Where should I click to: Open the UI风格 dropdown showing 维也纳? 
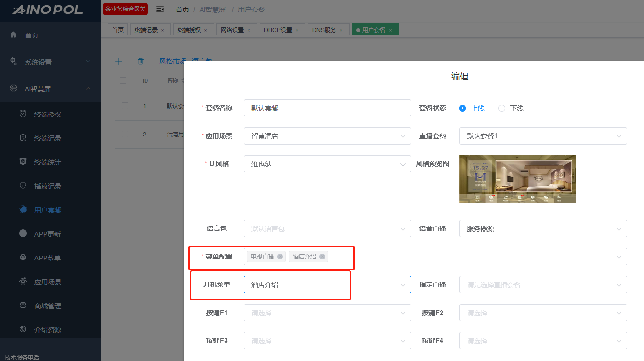[x=327, y=164]
